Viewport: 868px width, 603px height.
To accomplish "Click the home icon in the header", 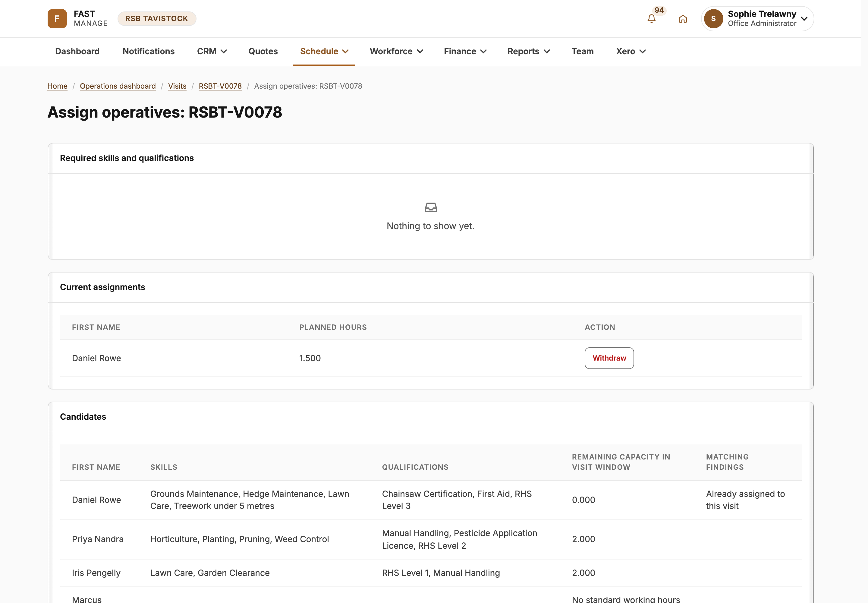I will (683, 18).
